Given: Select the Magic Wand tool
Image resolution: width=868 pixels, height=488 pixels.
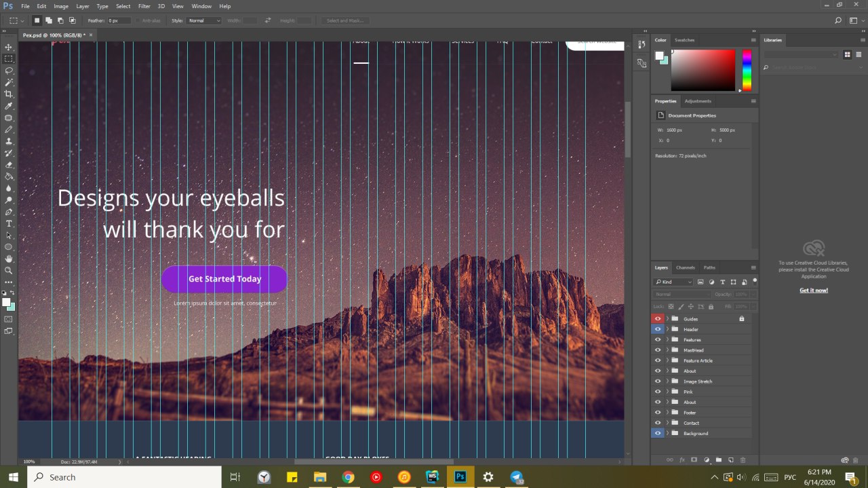Looking at the screenshot, I should click(9, 82).
